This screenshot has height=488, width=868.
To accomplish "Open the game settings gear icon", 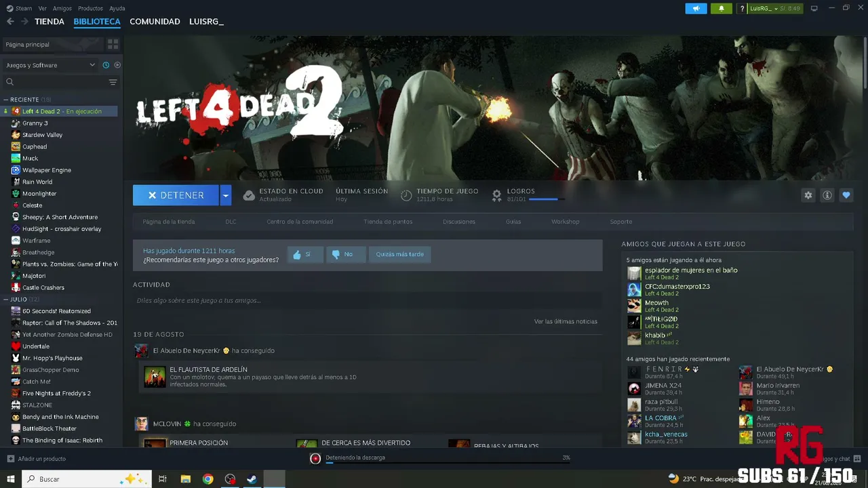I will 808,195.
